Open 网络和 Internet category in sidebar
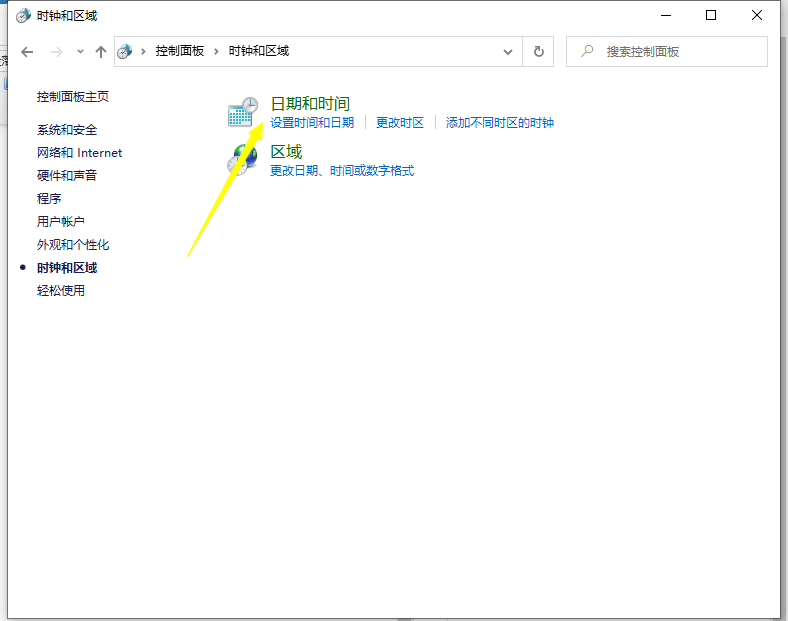This screenshot has width=788, height=621. [x=79, y=153]
